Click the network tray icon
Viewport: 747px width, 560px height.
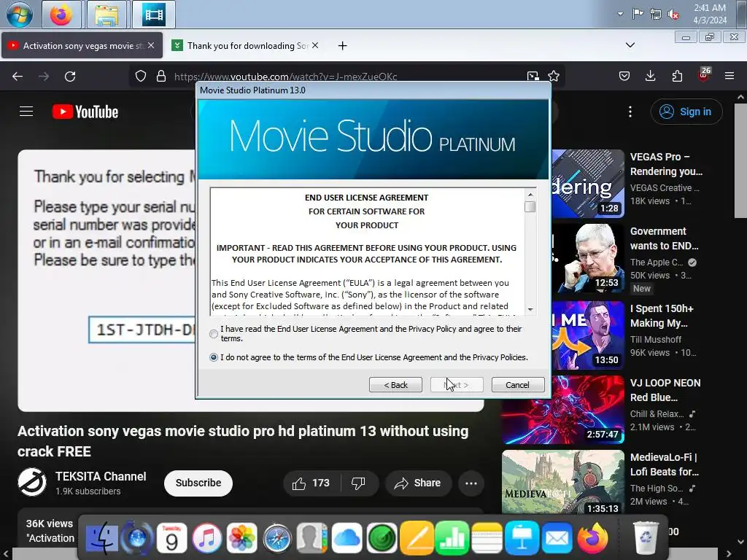(x=656, y=14)
